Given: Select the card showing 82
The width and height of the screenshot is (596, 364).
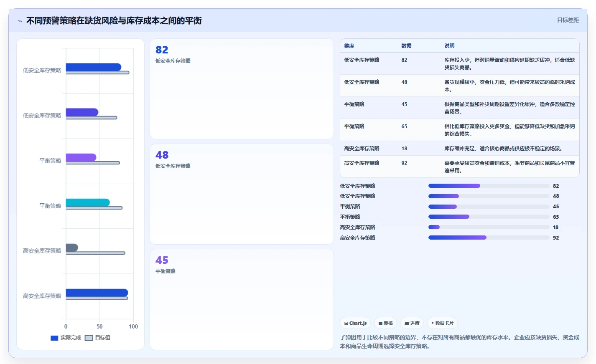Looking at the screenshot, I should 242,89.
